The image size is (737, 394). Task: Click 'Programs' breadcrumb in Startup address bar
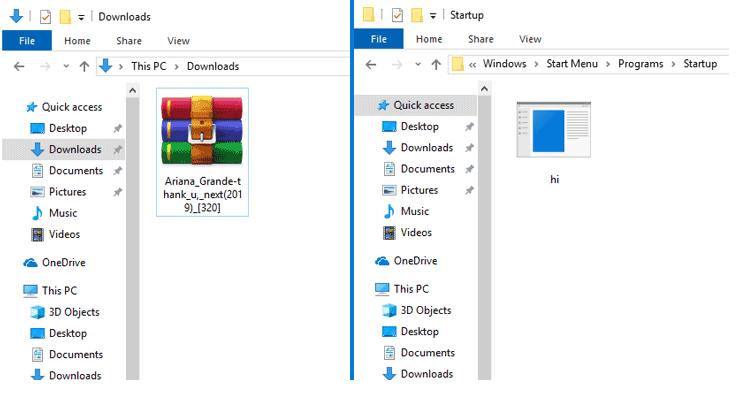coord(641,64)
